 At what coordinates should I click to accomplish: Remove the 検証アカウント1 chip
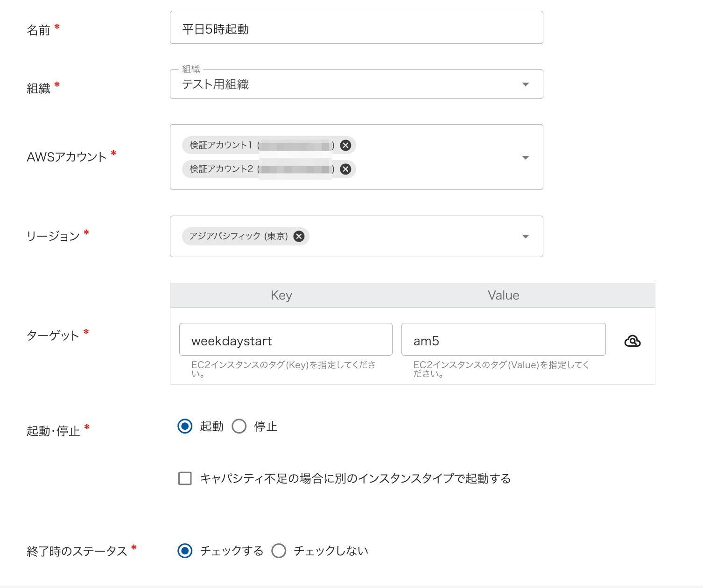pos(345,145)
